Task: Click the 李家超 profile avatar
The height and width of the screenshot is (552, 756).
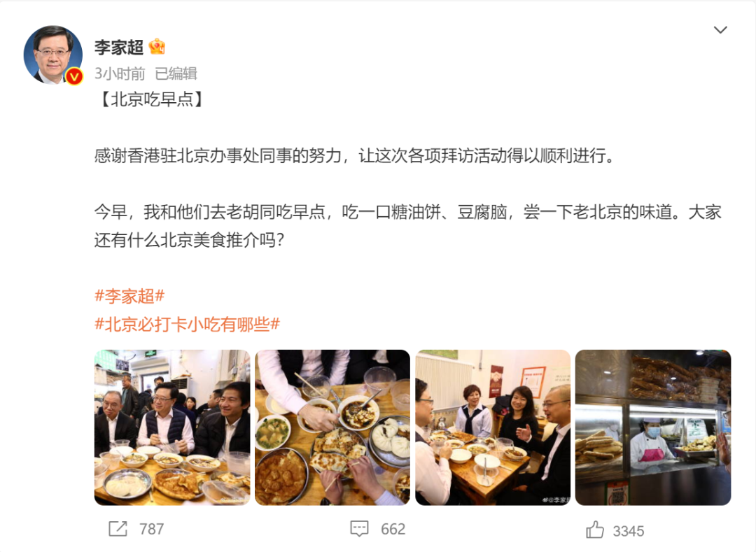Action: [53, 55]
